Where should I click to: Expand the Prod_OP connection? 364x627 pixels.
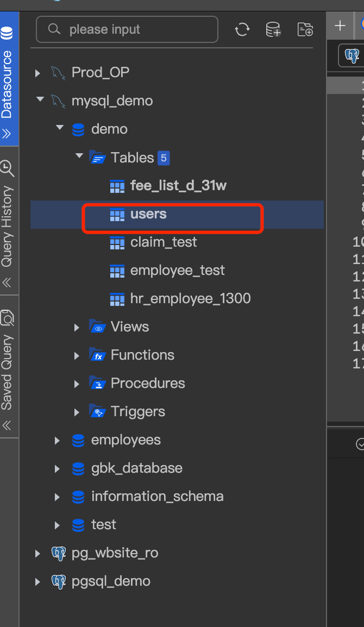[37, 73]
